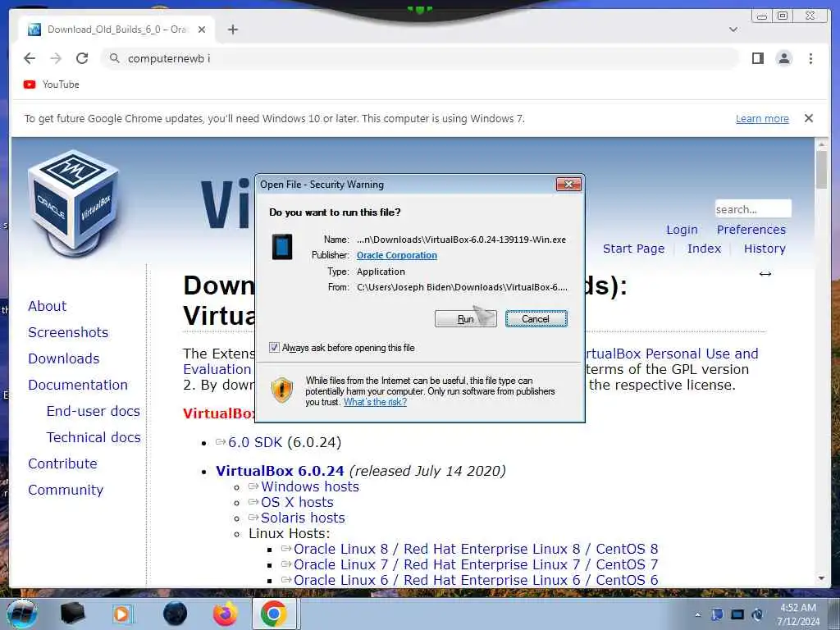Open Oracle Linux 8 / CentOS 8 link
Viewport: 840px width, 630px height.
(x=476, y=549)
